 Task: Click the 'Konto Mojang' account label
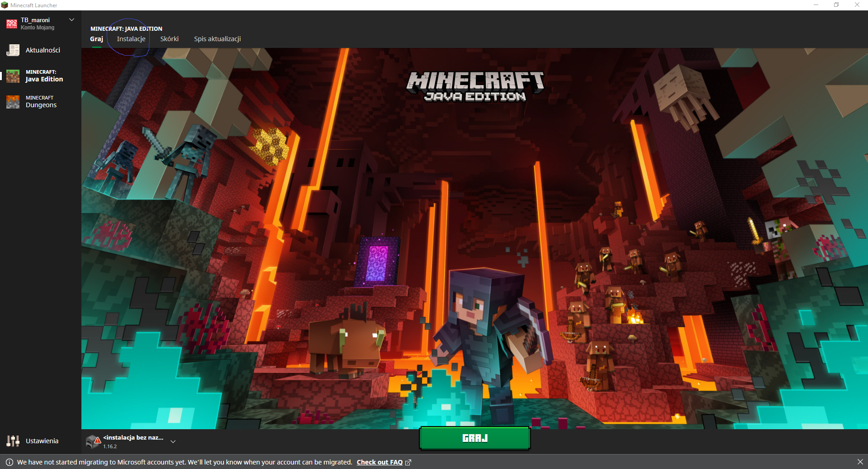click(38, 28)
